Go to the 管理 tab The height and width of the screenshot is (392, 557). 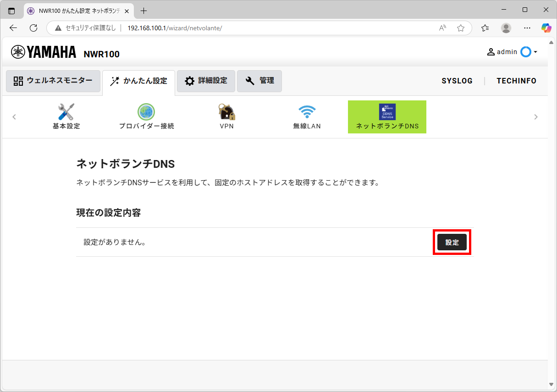point(259,81)
